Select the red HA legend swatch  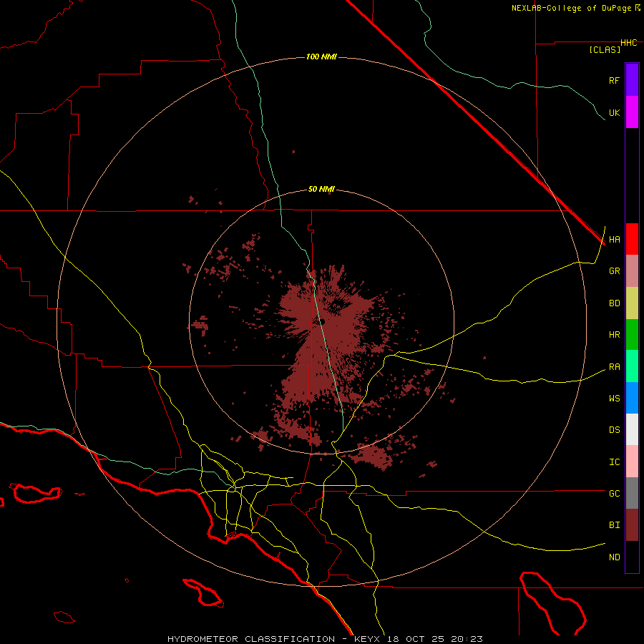[x=632, y=239]
